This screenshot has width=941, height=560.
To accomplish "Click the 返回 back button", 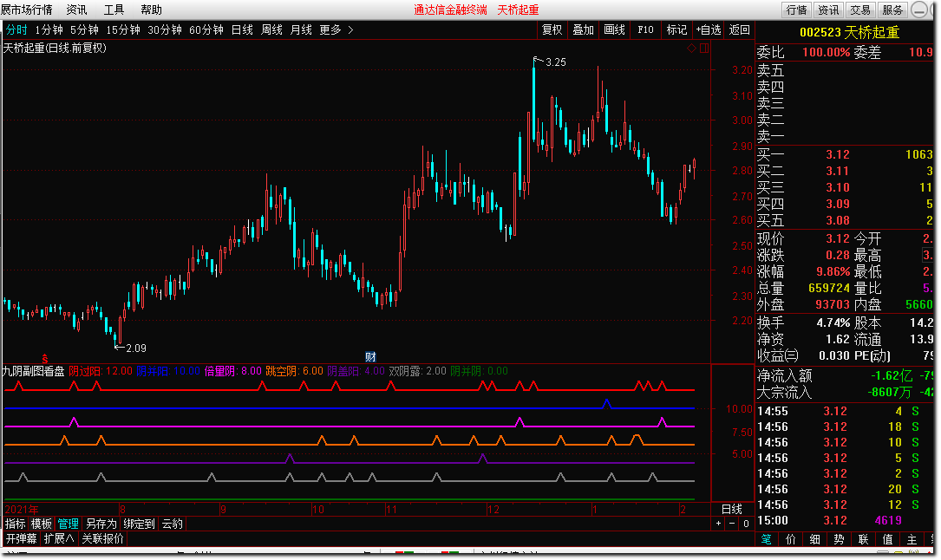I will 739,29.
